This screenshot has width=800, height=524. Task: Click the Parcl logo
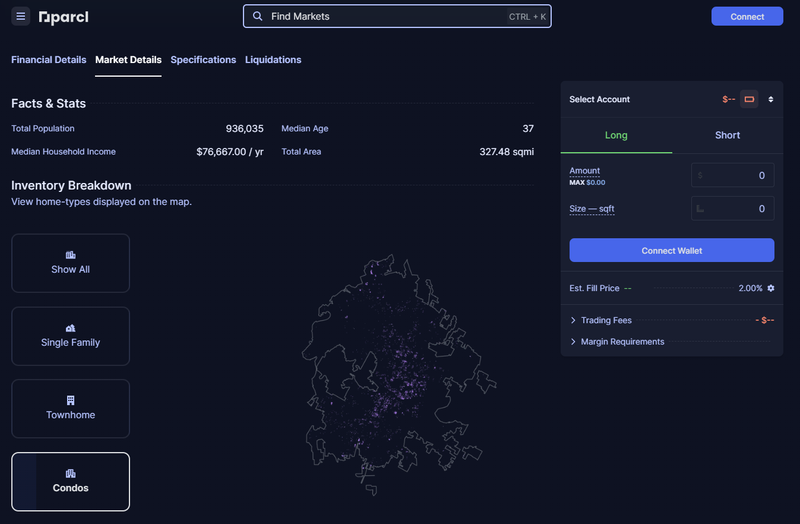[63, 17]
